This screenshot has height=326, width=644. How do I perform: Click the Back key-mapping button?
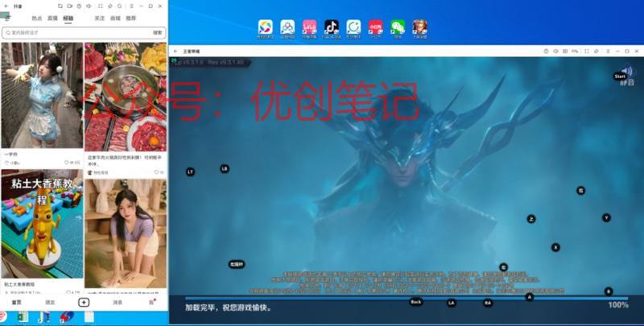point(416,302)
